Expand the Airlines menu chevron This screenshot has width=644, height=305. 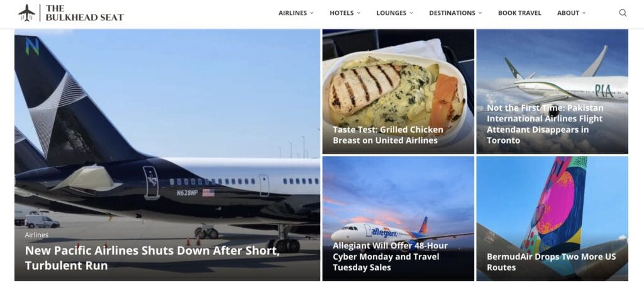(311, 13)
